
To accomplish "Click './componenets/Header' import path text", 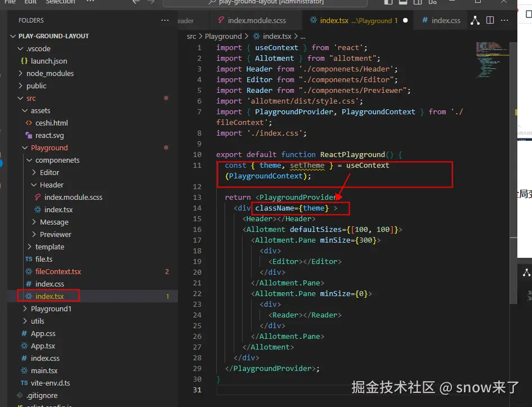I will [x=346, y=69].
